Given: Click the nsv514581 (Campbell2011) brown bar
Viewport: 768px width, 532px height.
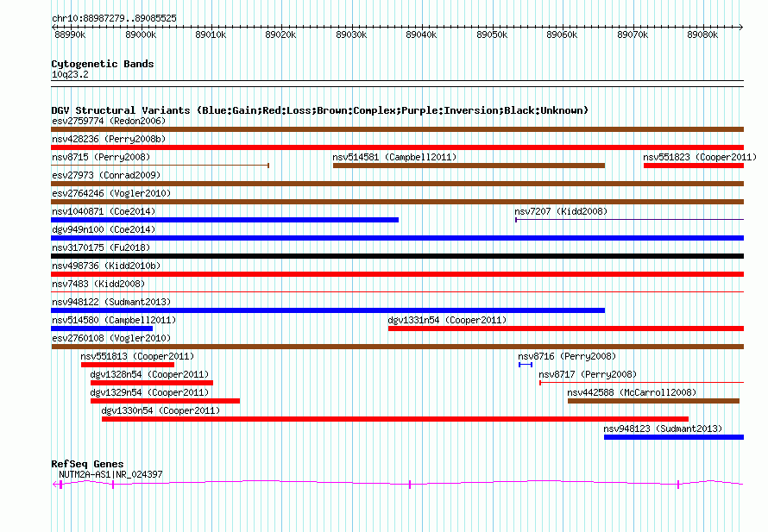Looking at the screenshot, I should (469, 166).
